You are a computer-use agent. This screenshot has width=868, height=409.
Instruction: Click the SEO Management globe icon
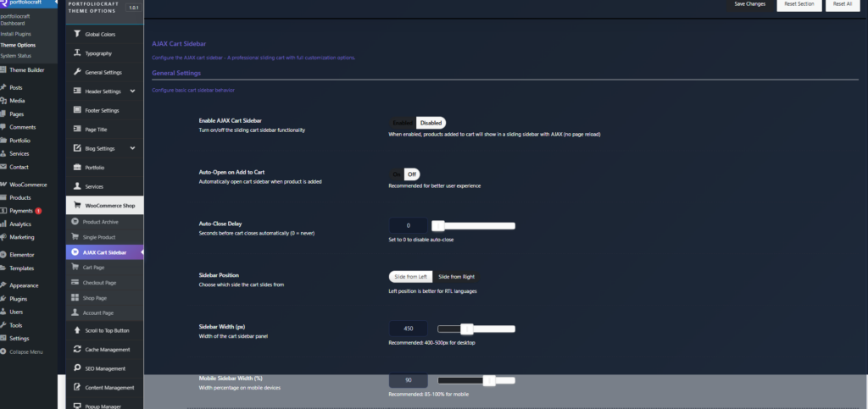pos(77,368)
